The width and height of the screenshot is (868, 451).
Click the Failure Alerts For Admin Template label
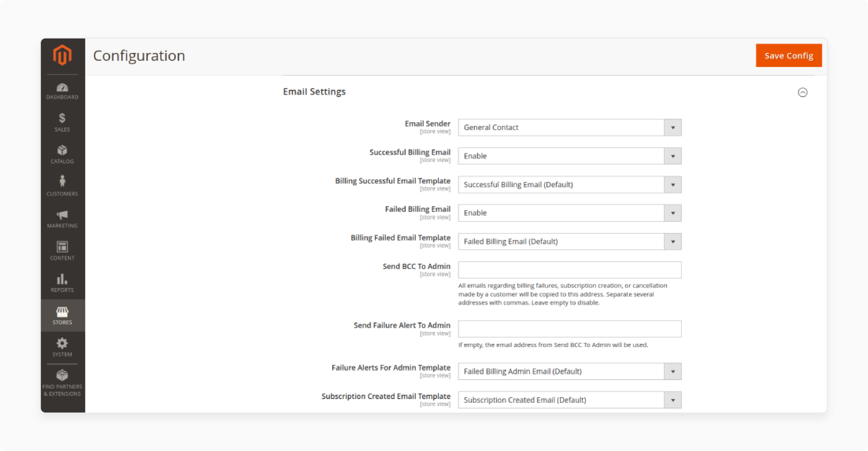tap(391, 368)
